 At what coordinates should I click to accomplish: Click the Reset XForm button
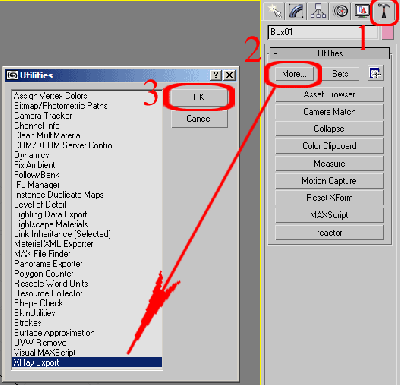(x=329, y=198)
